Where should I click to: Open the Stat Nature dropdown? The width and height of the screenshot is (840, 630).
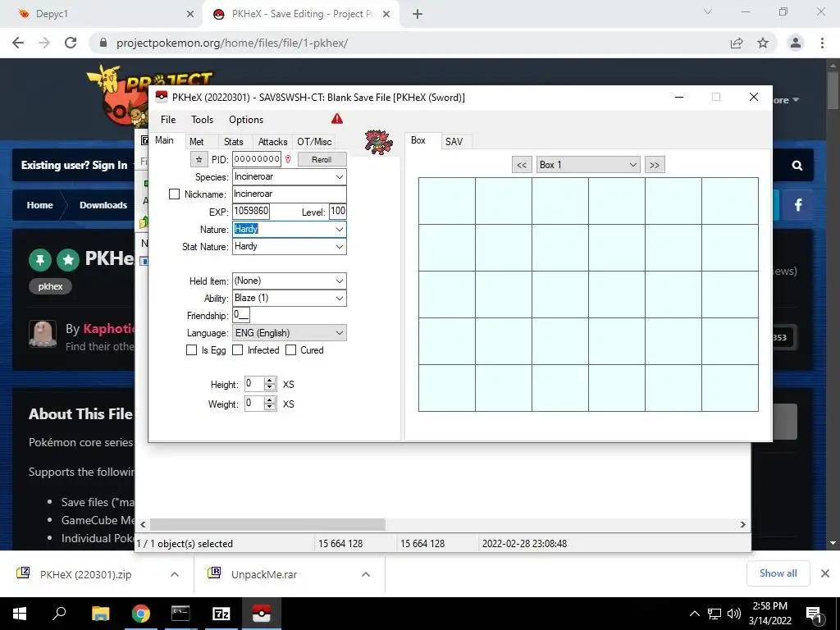(x=339, y=246)
